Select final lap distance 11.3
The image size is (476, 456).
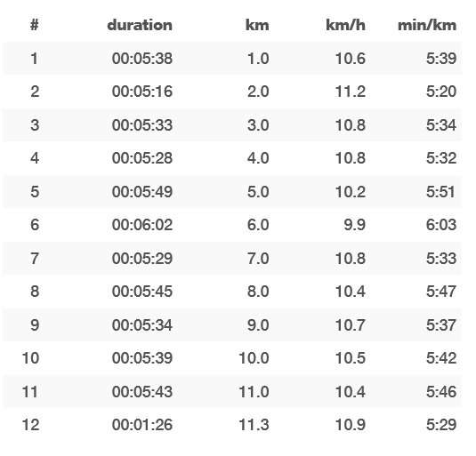254,425
